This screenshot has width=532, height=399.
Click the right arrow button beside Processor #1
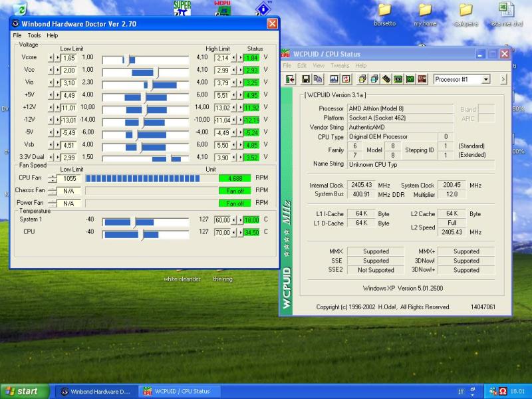(503, 79)
